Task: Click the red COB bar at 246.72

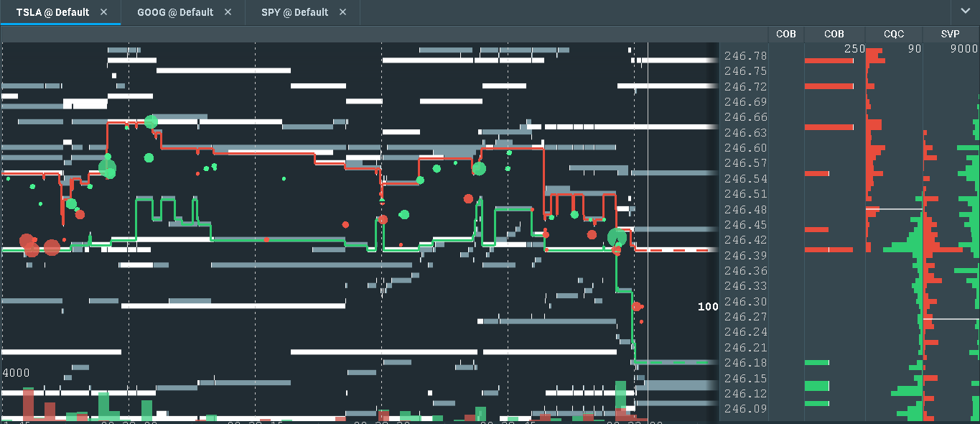Action: [829, 86]
